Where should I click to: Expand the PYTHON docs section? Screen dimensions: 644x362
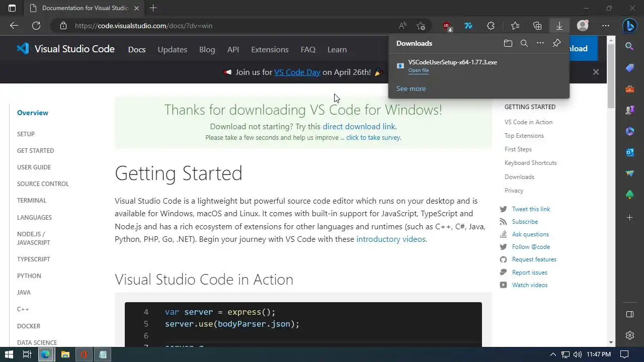tap(29, 276)
